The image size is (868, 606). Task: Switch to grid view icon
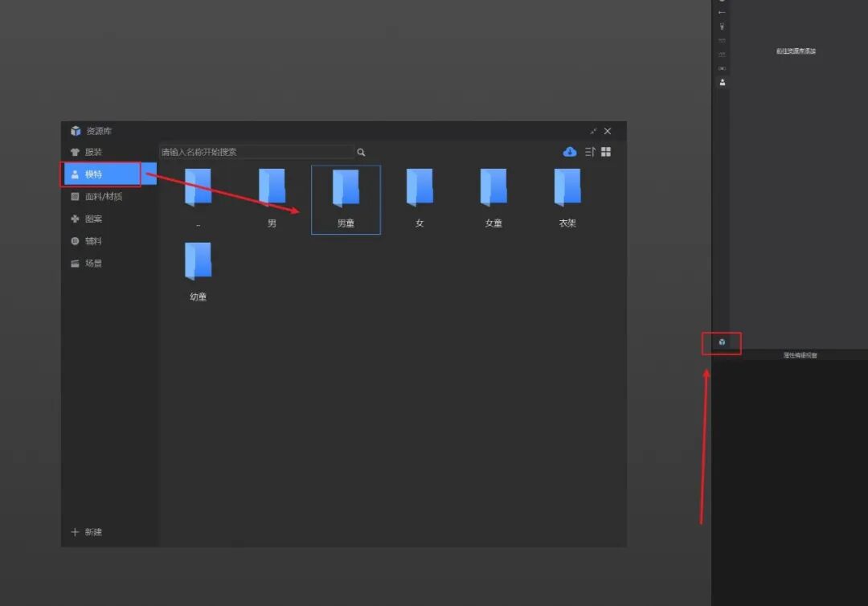point(606,152)
